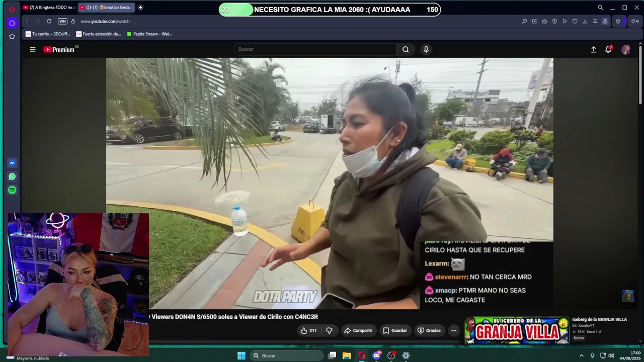Bookmark this page with heart icon
Screen dimensions: 644x362
click(x=575, y=21)
